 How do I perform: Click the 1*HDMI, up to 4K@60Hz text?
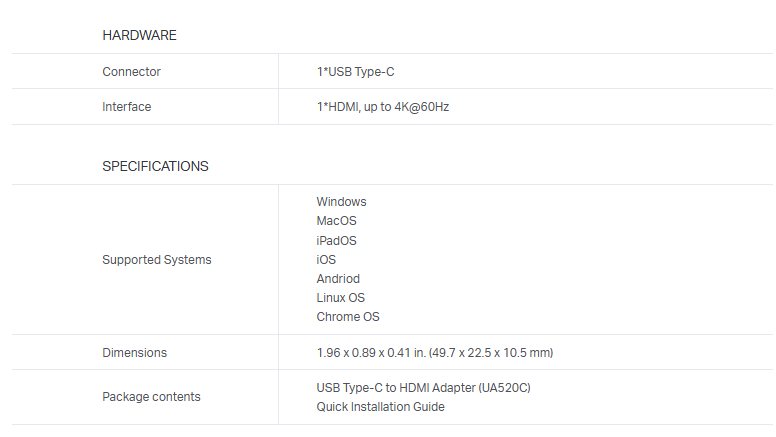pyautogui.click(x=382, y=107)
